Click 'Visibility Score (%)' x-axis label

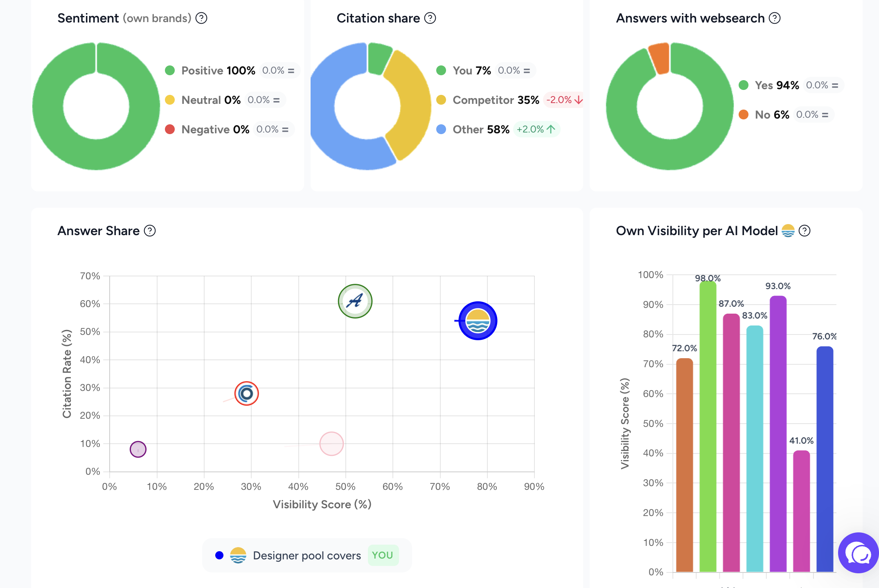(x=322, y=504)
